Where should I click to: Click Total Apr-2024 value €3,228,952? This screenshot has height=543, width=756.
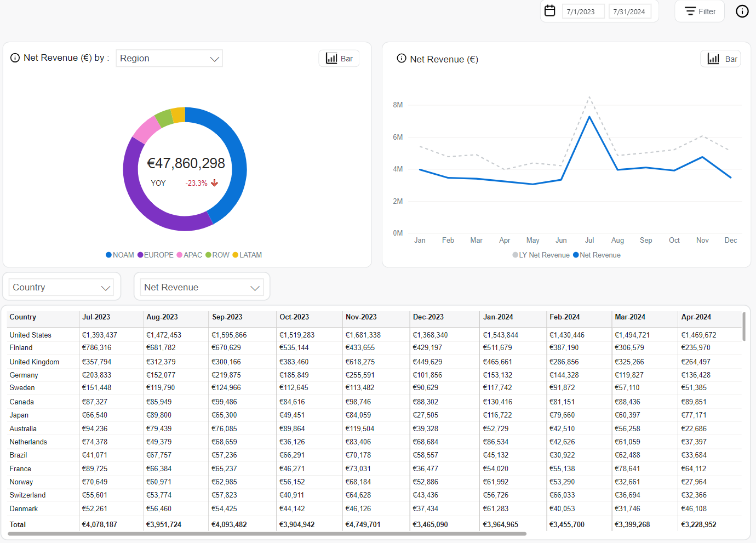click(698, 524)
